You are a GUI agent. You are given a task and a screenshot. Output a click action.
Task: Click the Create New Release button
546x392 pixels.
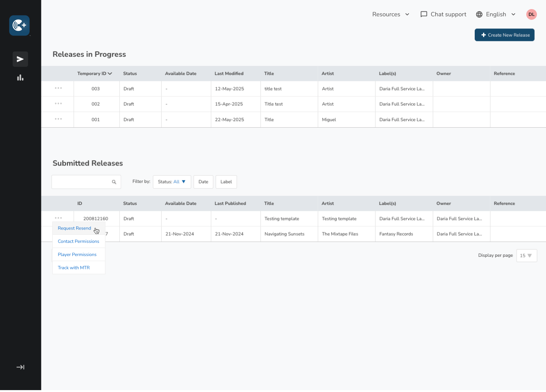point(504,35)
